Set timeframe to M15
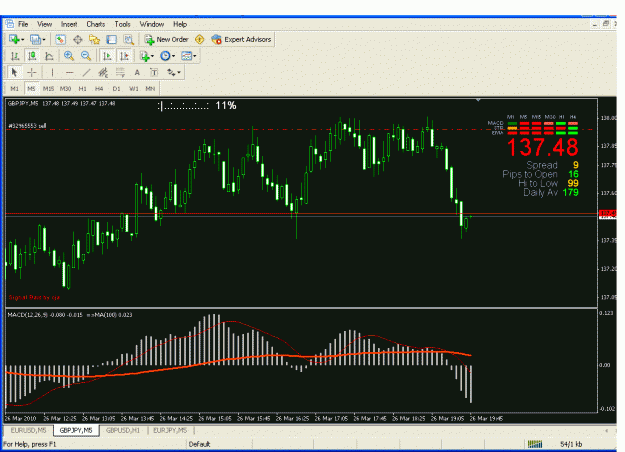625x452 pixels. click(x=48, y=88)
